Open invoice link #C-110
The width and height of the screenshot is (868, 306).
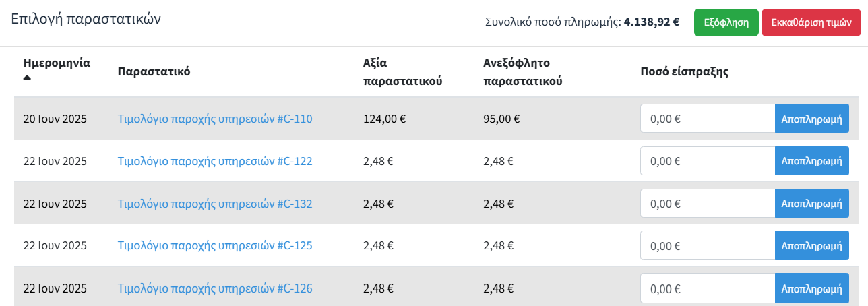[215, 119]
